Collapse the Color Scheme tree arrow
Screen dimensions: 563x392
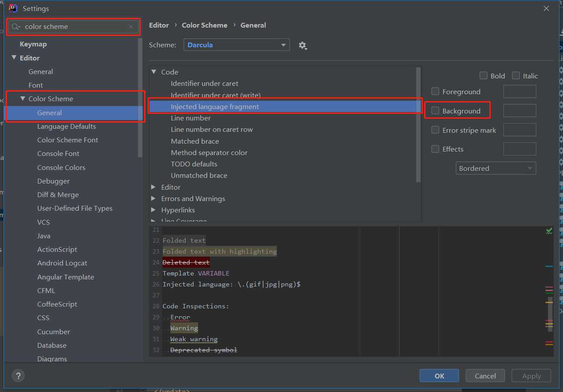point(23,99)
